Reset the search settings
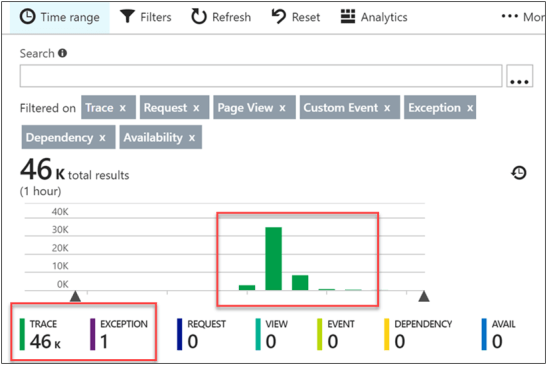The width and height of the screenshot is (547, 365). 296,17
